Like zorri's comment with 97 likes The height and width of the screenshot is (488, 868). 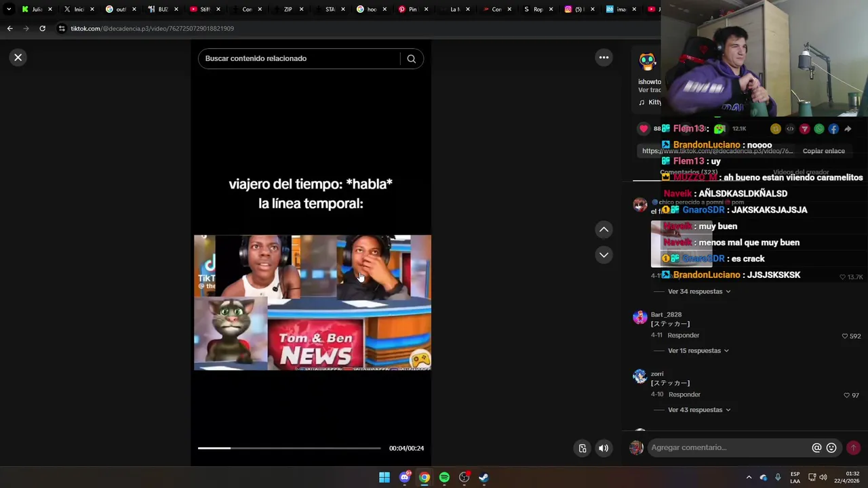[851, 395]
